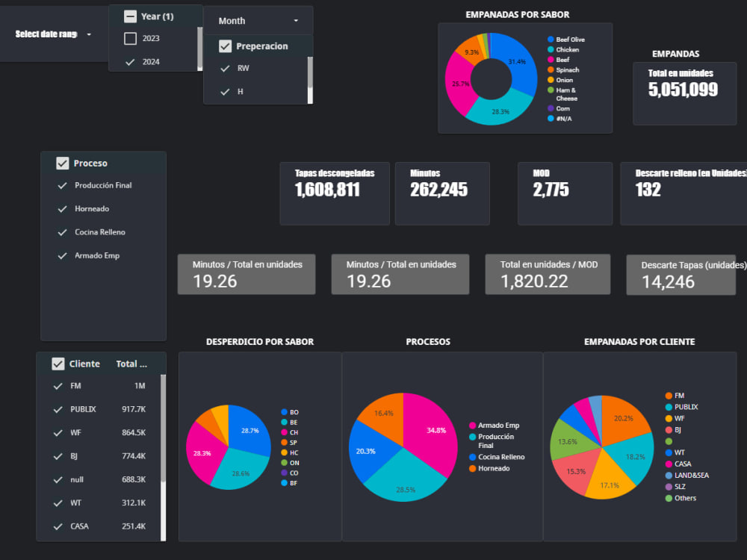Uncheck Armado Emp process filter
The height and width of the screenshot is (560, 747).
click(x=62, y=255)
